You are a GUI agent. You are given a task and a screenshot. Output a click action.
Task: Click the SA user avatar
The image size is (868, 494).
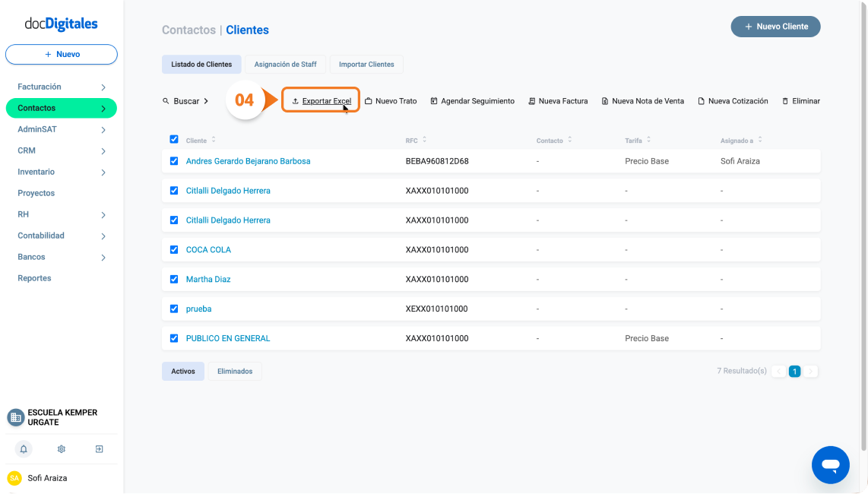(x=14, y=478)
